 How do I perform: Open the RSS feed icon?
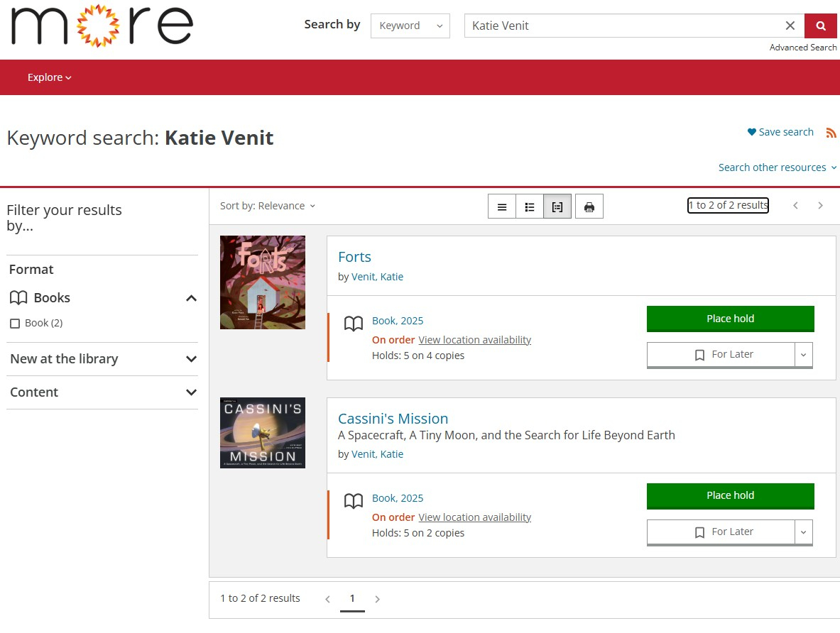(x=831, y=133)
